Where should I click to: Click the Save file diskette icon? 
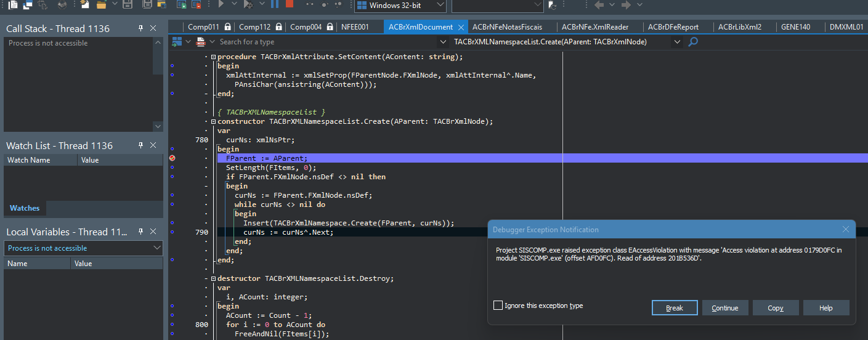pyautogui.click(x=128, y=5)
